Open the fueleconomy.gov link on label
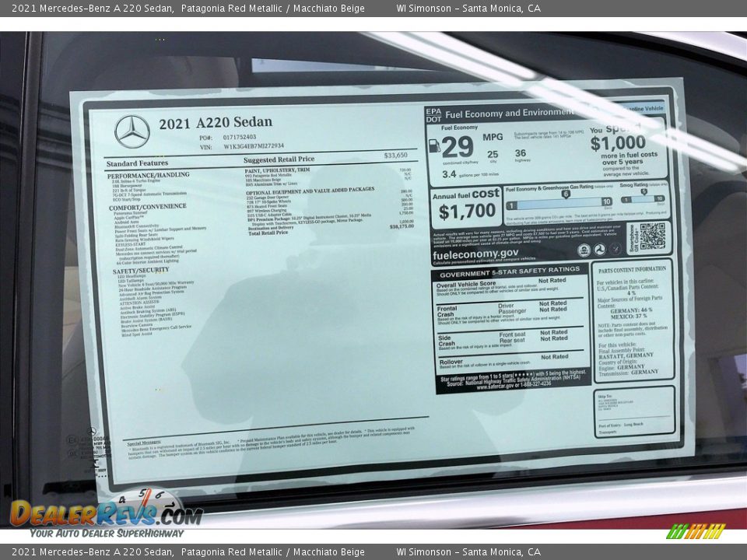The width and height of the screenshot is (747, 560). (x=475, y=254)
